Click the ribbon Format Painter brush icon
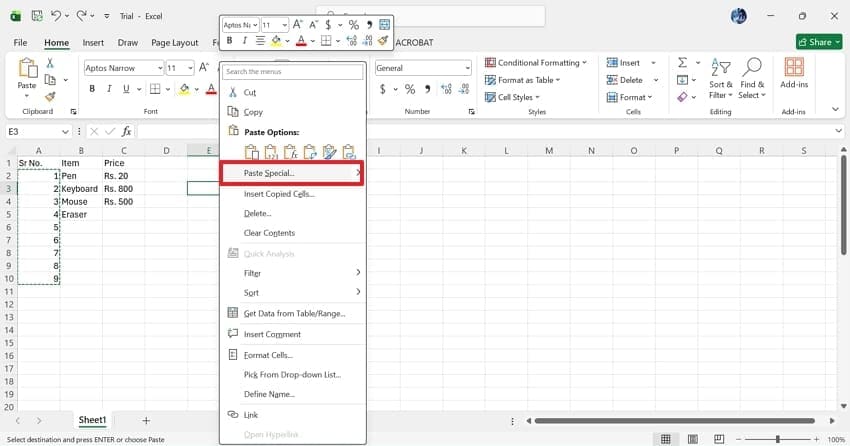The width and height of the screenshot is (850, 446). tap(50, 96)
